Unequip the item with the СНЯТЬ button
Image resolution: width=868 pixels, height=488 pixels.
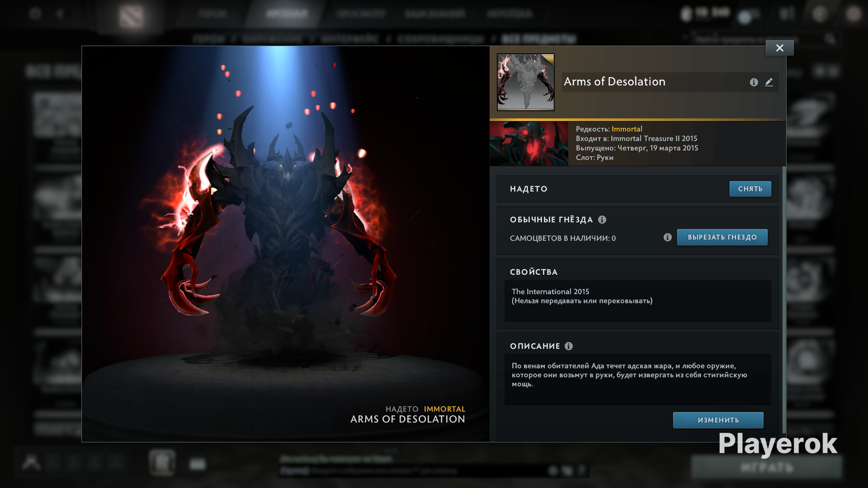tap(750, 189)
